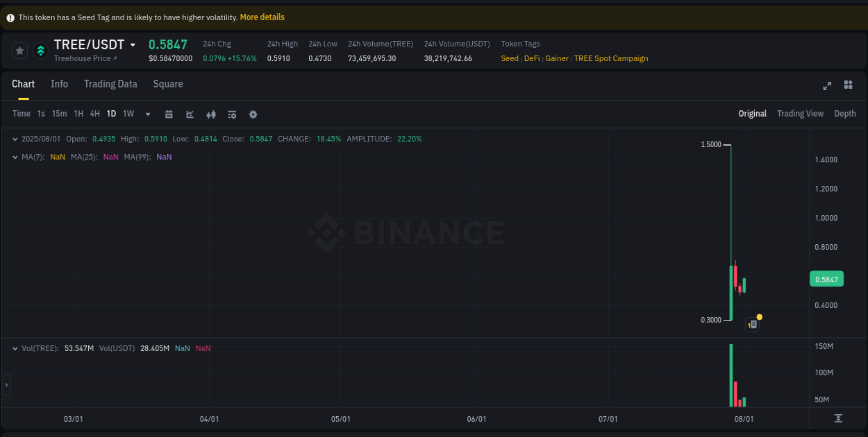Switch chart mode to Trading View

[800, 113]
